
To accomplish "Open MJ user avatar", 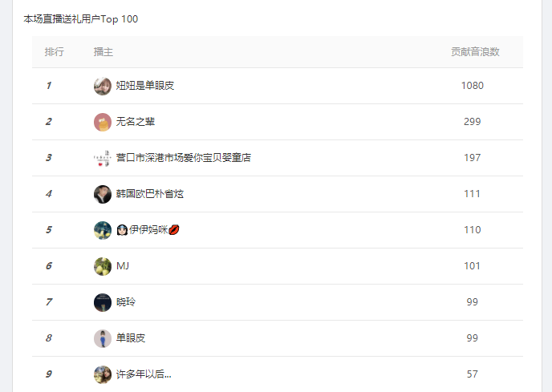I will (103, 266).
